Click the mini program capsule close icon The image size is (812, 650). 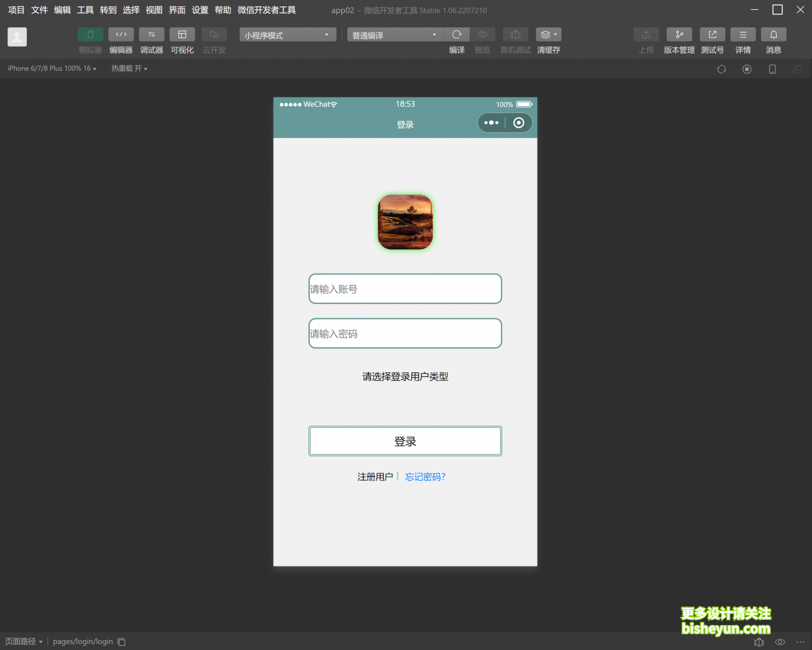click(519, 123)
